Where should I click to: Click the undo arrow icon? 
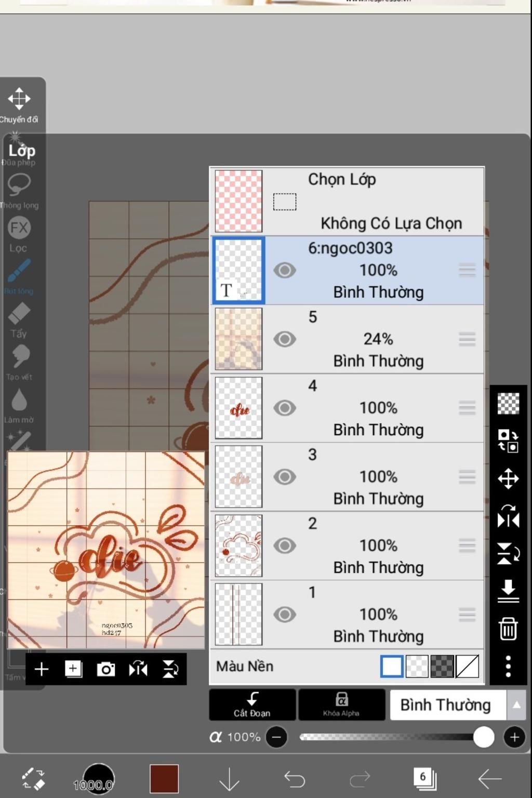(x=295, y=779)
